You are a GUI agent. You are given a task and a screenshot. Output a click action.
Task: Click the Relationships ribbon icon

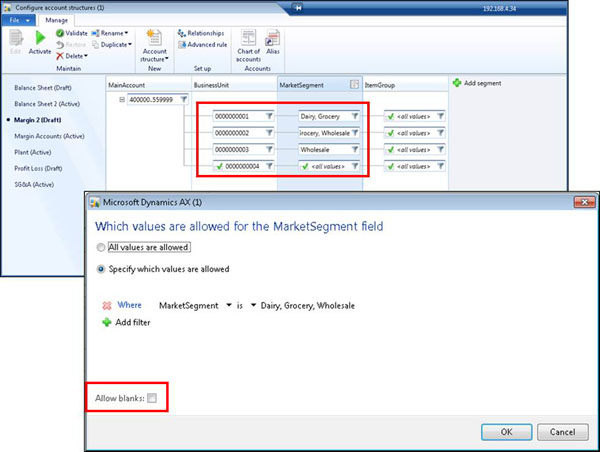[x=181, y=33]
